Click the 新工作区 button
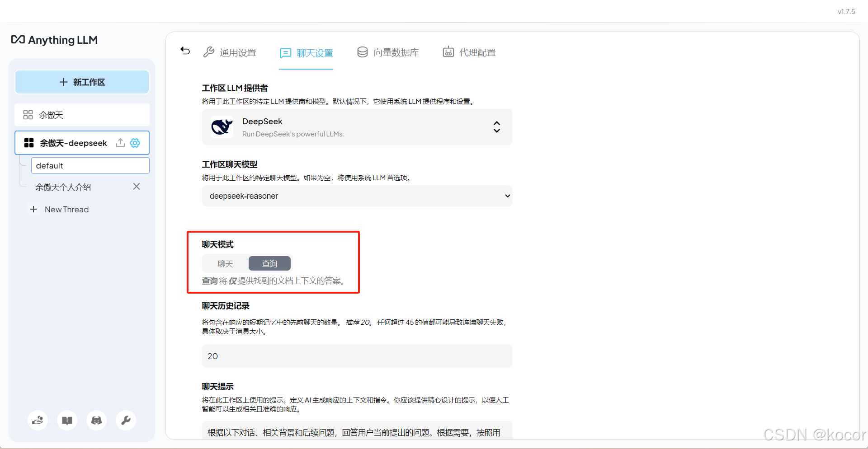This screenshot has width=868, height=449. (82, 82)
